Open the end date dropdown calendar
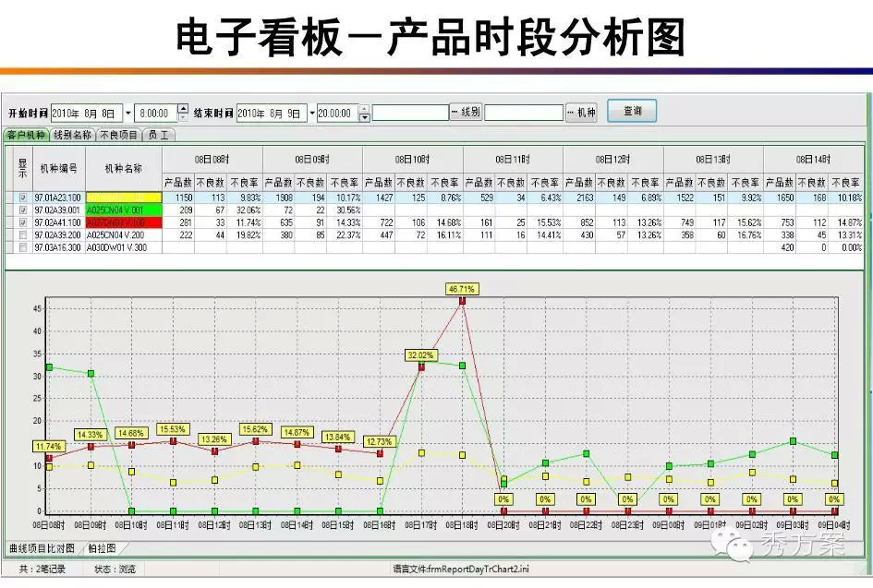Screen dimensions: 873x588 tap(312, 113)
